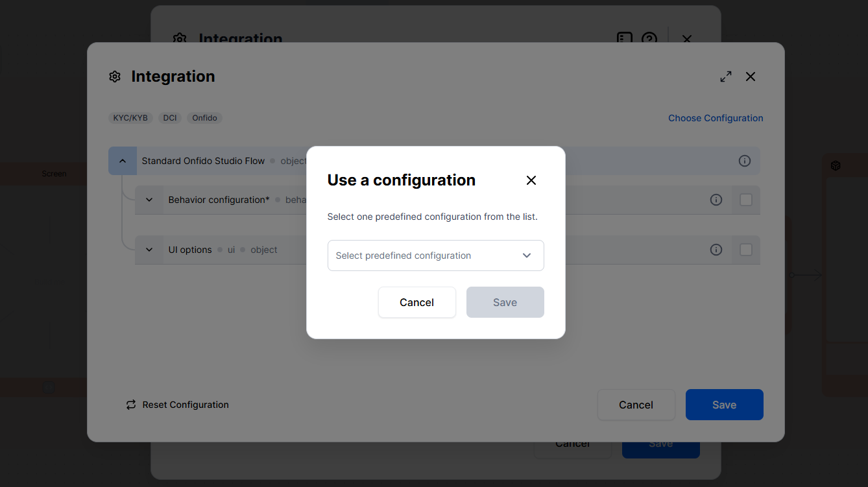The width and height of the screenshot is (868, 487).
Task: Click Reset Configuration
Action: [177, 405]
